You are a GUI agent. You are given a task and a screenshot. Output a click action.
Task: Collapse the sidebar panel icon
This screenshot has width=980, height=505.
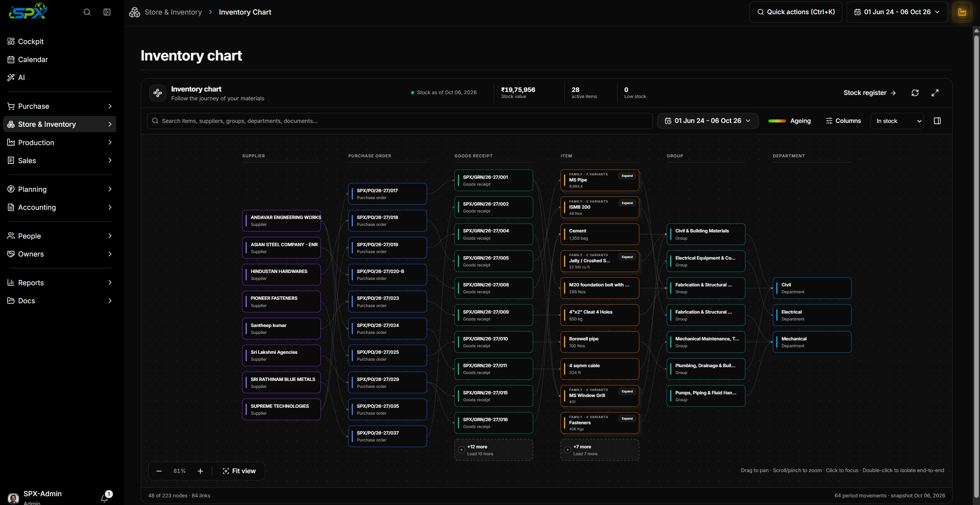[x=107, y=12]
